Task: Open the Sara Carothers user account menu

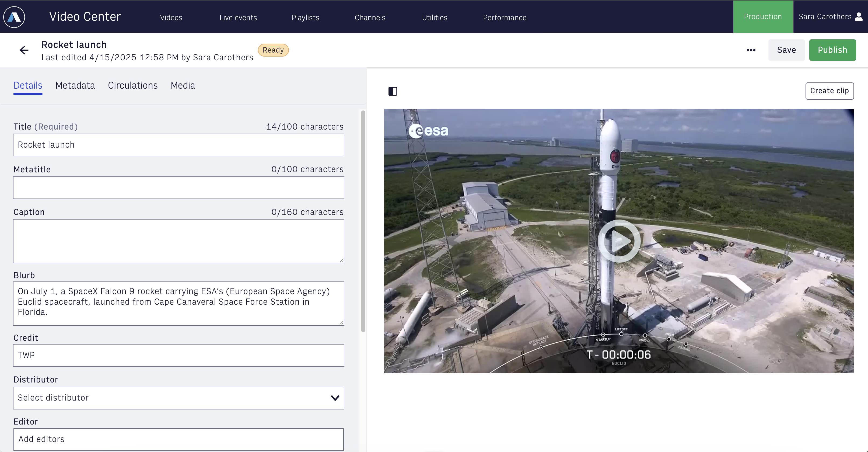Action: pyautogui.click(x=831, y=16)
